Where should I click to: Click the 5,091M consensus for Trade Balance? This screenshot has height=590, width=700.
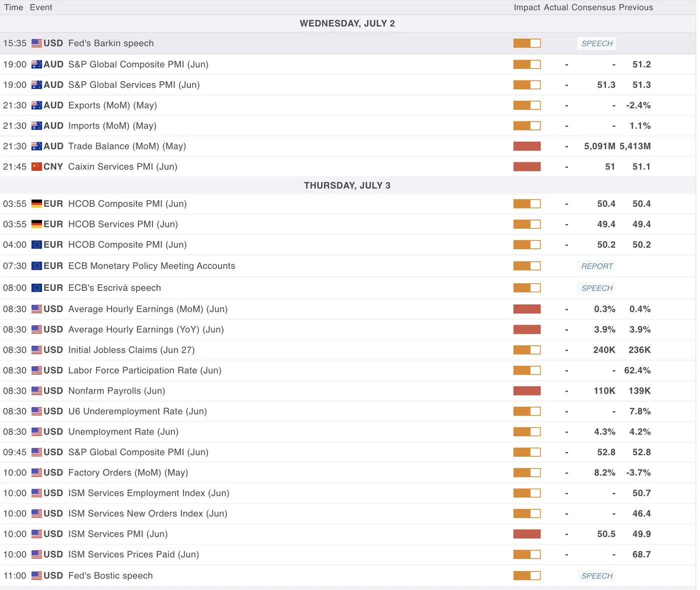599,146
